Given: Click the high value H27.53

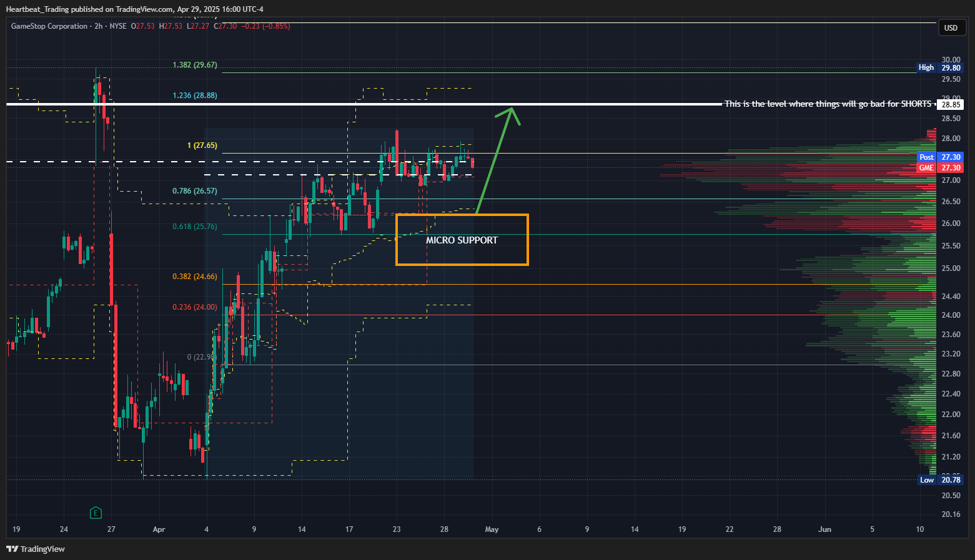Looking at the screenshot, I should (x=171, y=26).
